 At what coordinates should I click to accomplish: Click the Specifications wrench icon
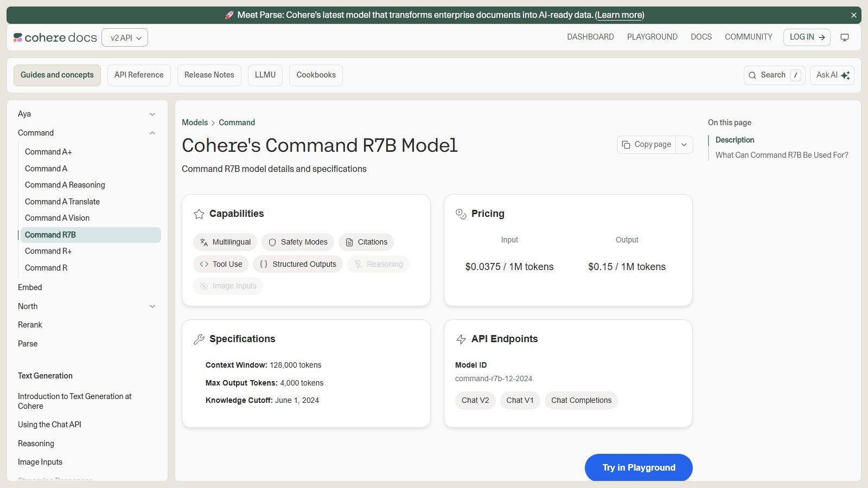click(199, 339)
